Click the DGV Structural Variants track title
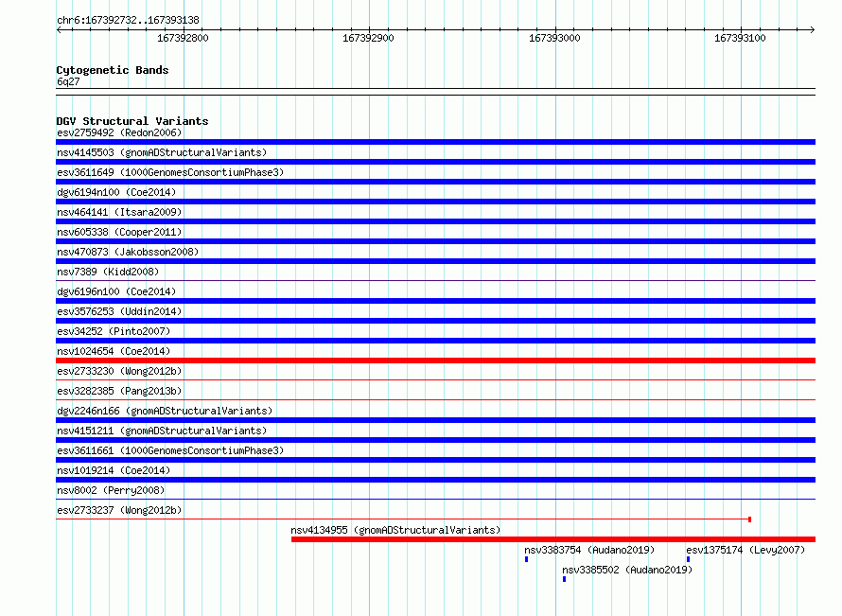This screenshot has width=842, height=616. point(132,121)
